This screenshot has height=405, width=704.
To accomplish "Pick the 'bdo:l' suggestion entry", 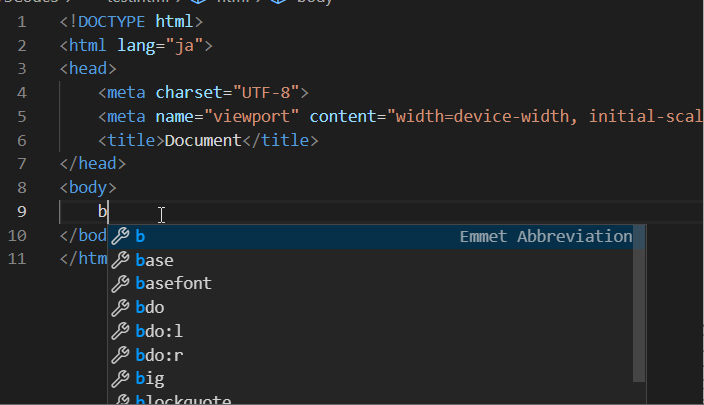I will pyautogui.click(x=159, y=331).
